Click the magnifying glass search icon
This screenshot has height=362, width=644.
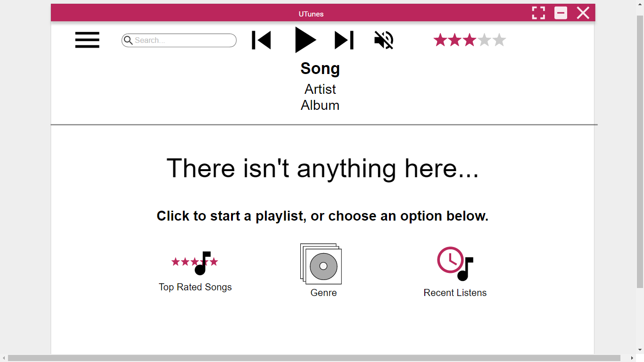click(x=128, y=41)
